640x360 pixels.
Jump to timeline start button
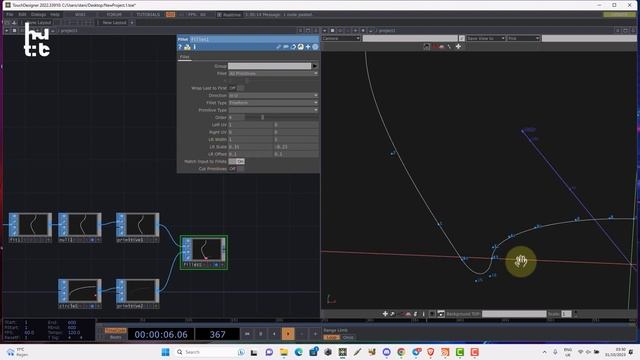coord(247,334)
